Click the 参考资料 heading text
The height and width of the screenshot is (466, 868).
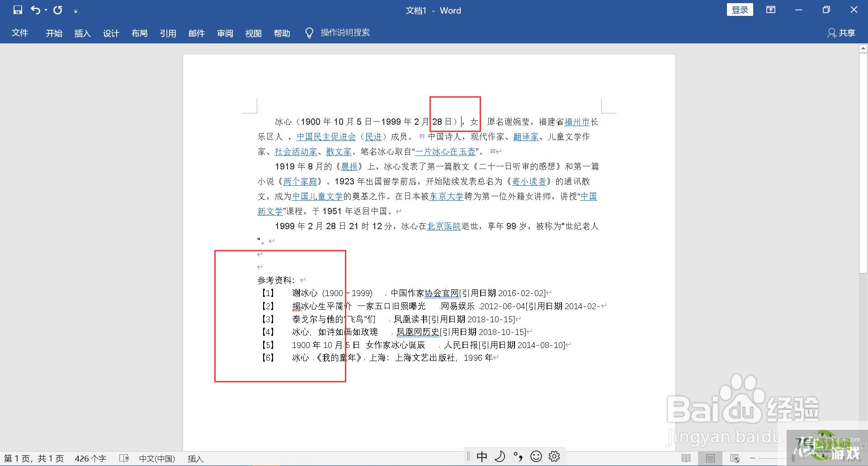click(x=276, y=280)
